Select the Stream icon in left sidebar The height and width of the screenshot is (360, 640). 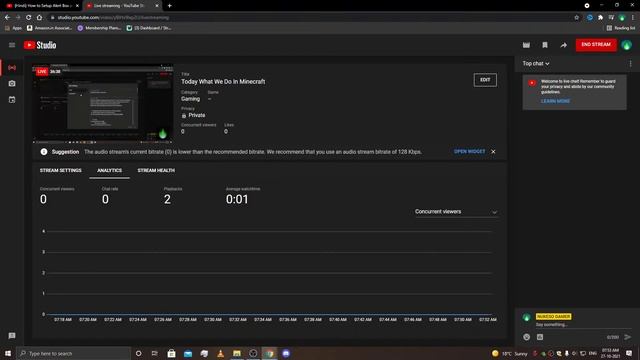tap(12, 67)
